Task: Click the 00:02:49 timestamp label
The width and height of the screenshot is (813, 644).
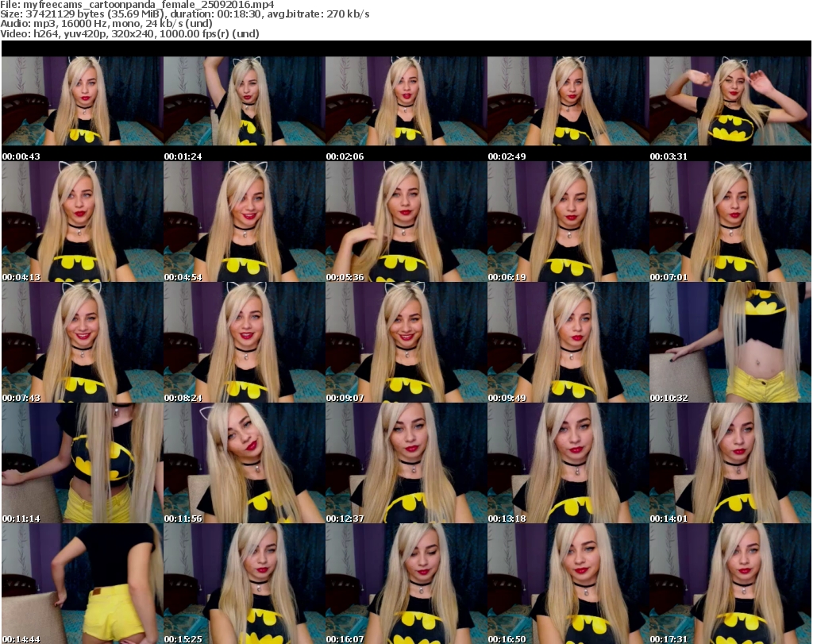Action: (x=507, y=156)
